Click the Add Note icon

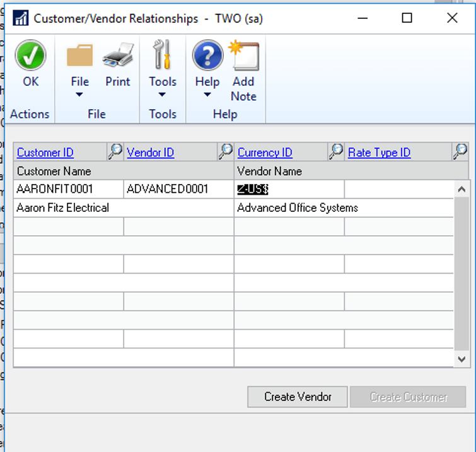(x=243, y=55)
